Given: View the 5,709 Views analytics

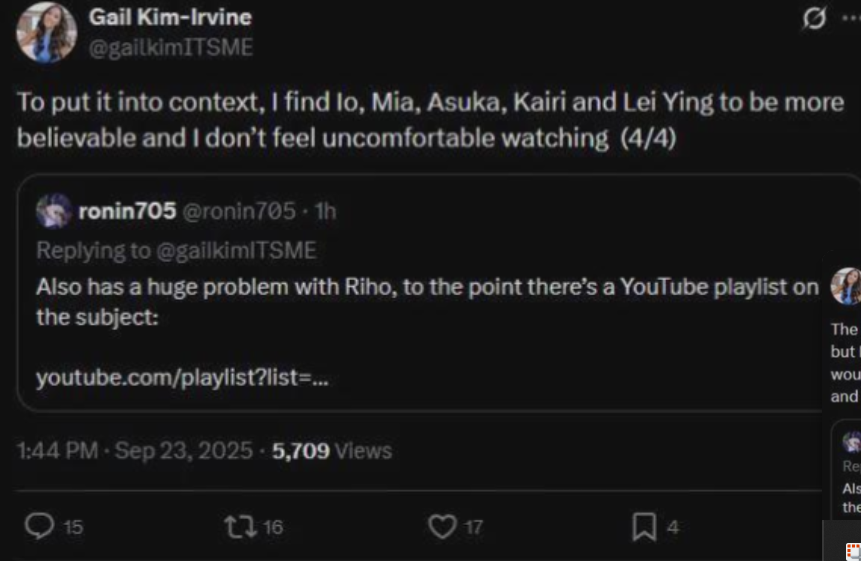Looking at the screenshot, I should coord(332,451).
